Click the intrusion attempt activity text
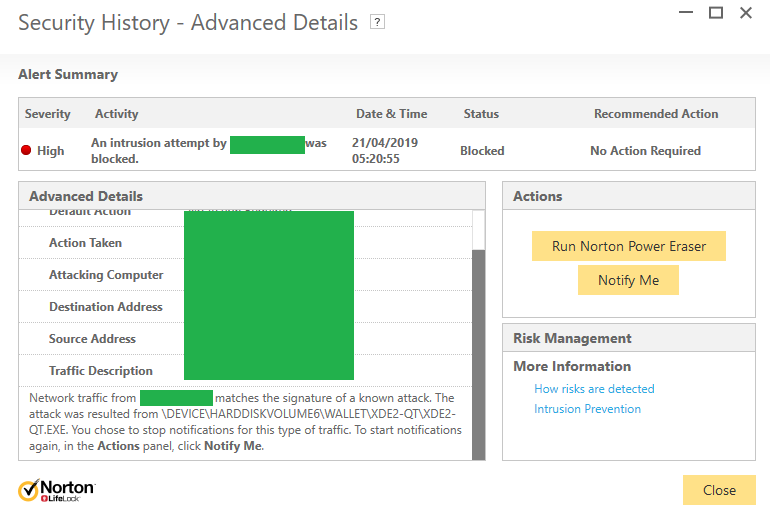770x510 pixels. coord(209,151)
